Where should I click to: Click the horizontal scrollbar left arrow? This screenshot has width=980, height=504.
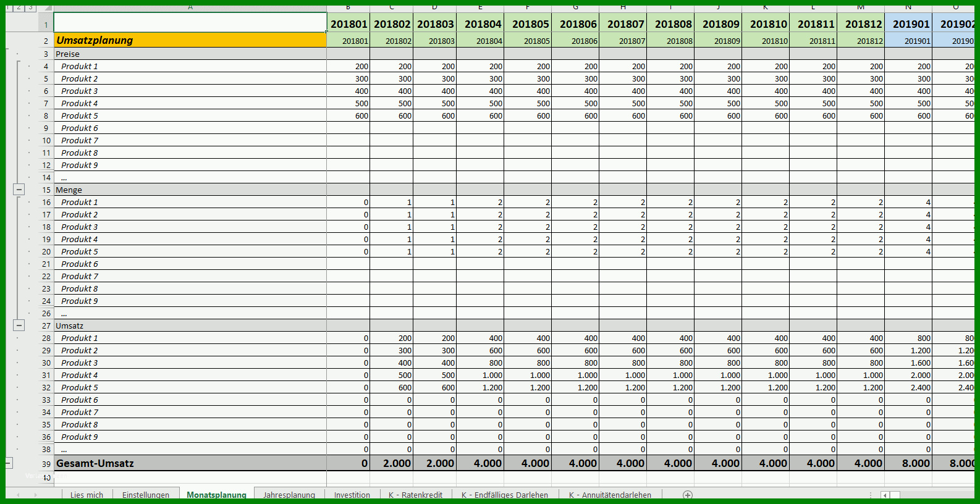pyautogui.click(x=885, y=495)
